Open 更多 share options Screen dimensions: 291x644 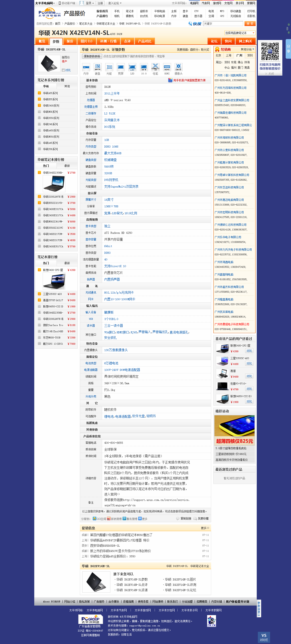pyautogui.click(x=143, y=518)
